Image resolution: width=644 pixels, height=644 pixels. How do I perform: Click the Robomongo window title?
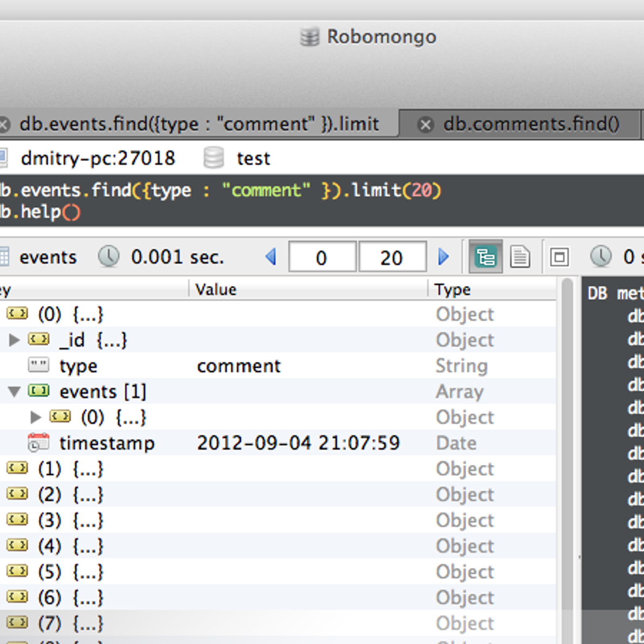click(382, 37)
